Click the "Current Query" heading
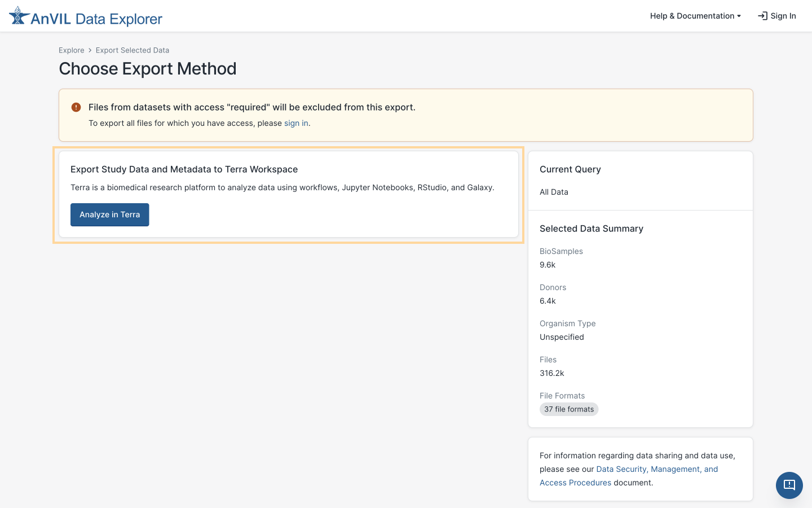 pos(570,169)
